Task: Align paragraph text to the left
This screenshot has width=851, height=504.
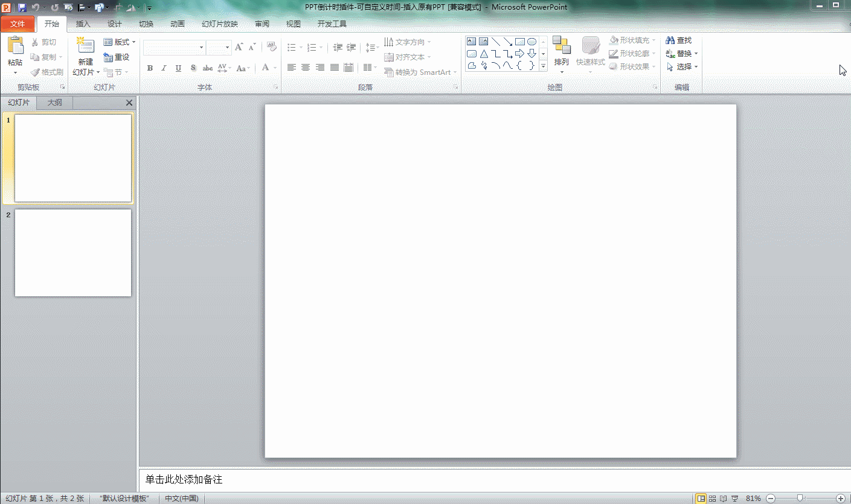Action: click(x=292, y=68)
